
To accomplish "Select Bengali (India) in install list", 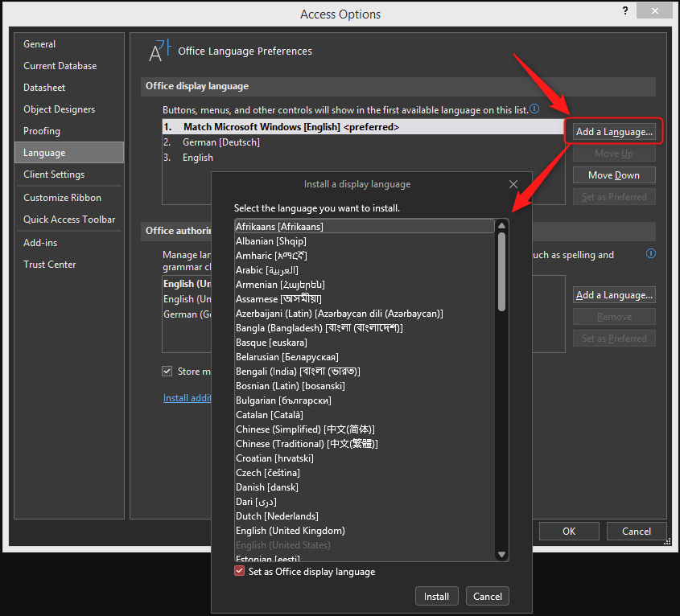I will (365, 371).
